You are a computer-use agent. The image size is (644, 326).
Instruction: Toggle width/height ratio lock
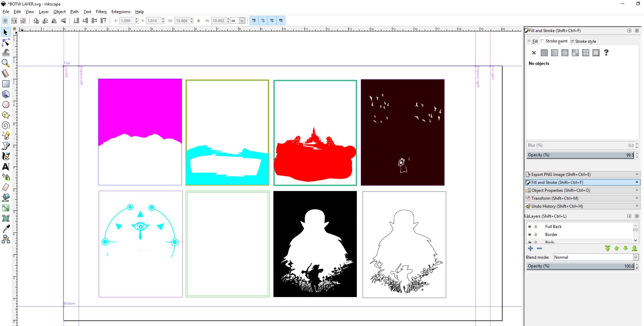point(198,21)
